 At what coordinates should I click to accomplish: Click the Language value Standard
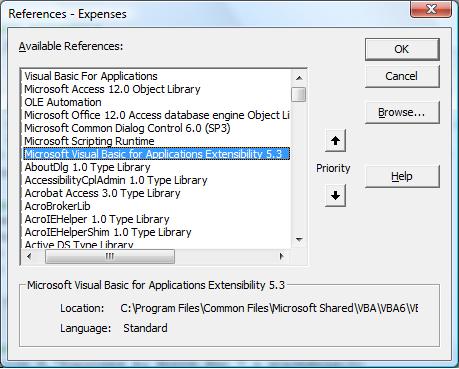click(x=145, y=328)
